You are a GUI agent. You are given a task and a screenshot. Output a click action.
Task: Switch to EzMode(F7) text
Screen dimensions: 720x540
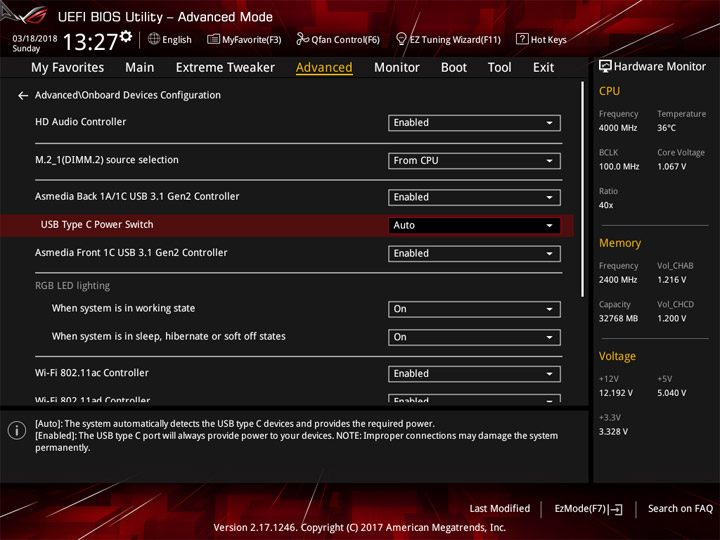[x=580, y=509]
